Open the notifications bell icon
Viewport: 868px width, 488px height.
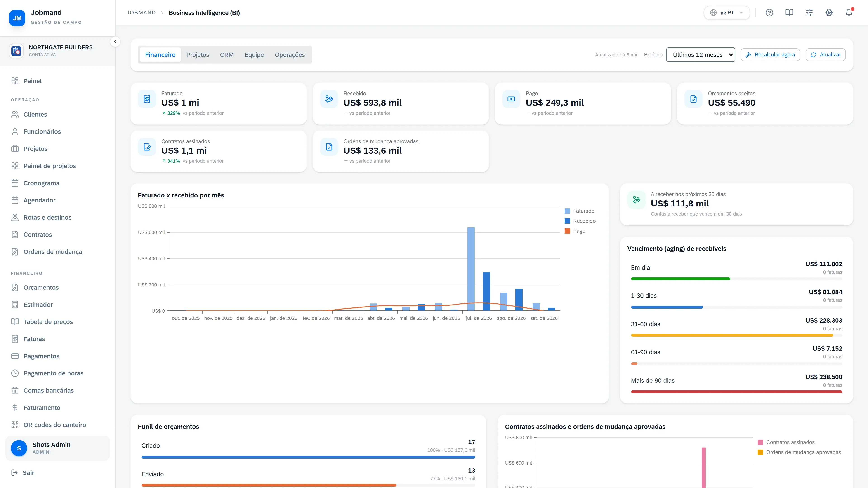pos(849,13)
